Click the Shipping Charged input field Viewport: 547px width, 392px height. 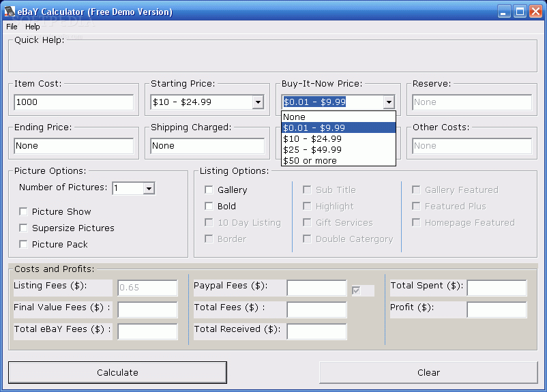pyautogui.click(x=207, y=146)
